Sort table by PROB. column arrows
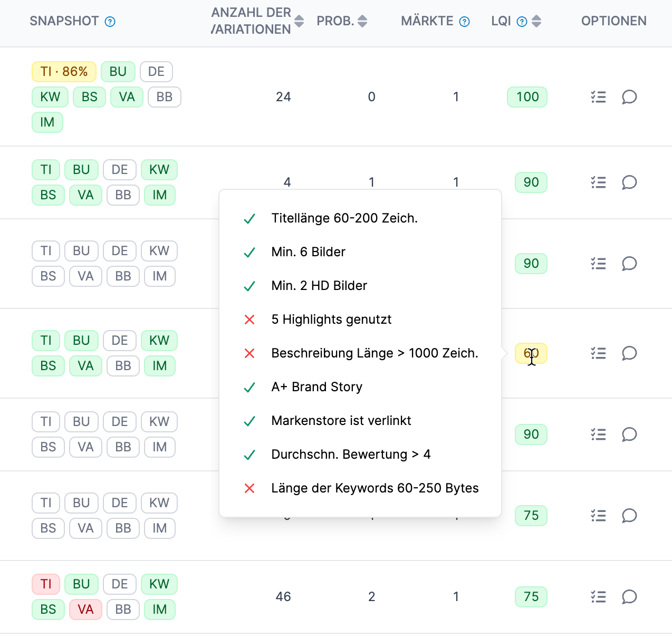 point(362,21)
